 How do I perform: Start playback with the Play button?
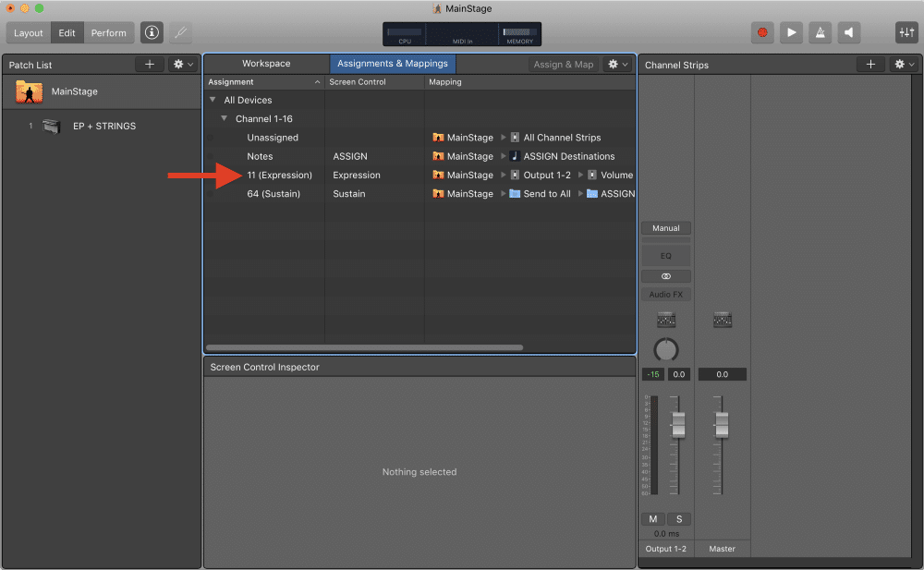tap(792, 32)
